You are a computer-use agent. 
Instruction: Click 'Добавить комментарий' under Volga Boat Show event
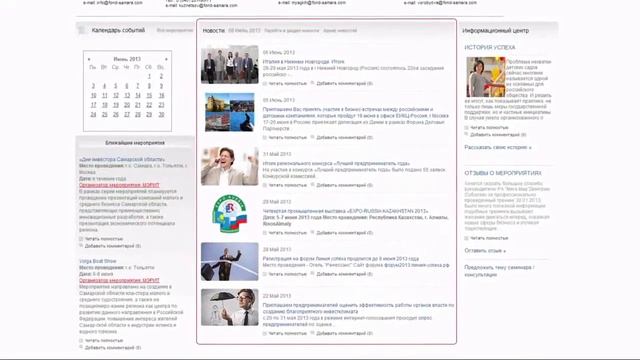[x=113, y=348]
